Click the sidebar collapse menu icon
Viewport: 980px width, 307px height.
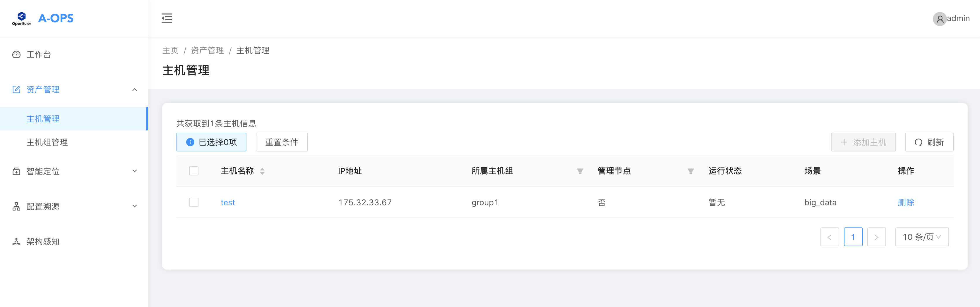[167, 18]
